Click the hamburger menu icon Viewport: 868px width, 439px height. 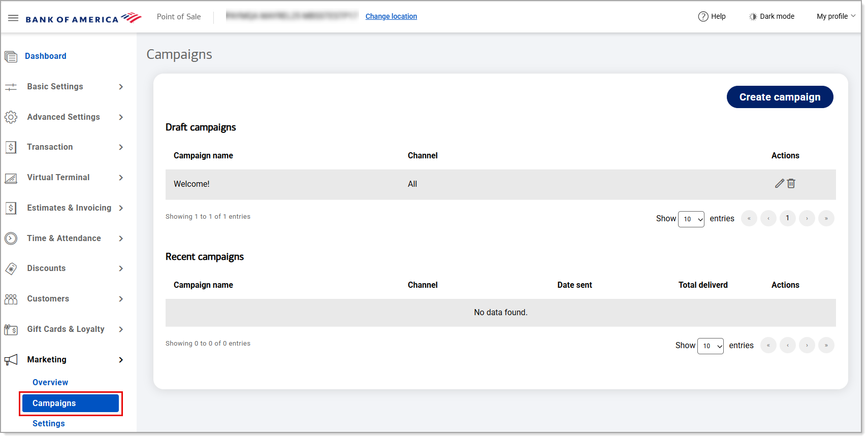point(13,18)
